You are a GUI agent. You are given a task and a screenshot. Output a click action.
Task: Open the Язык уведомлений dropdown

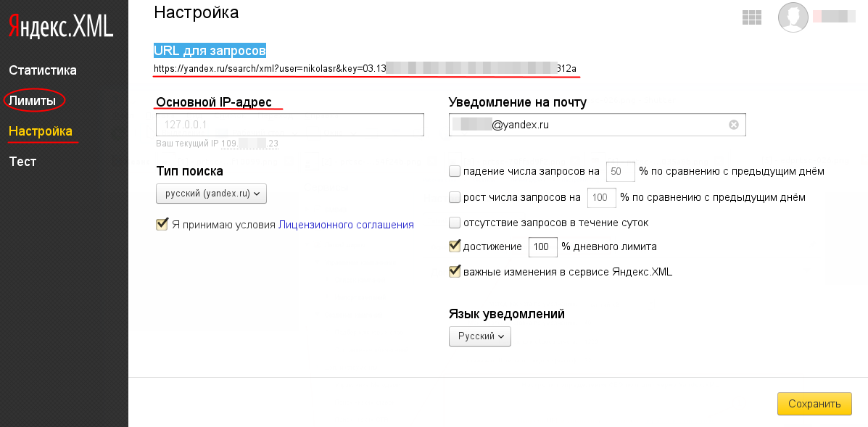pos(480,336)
